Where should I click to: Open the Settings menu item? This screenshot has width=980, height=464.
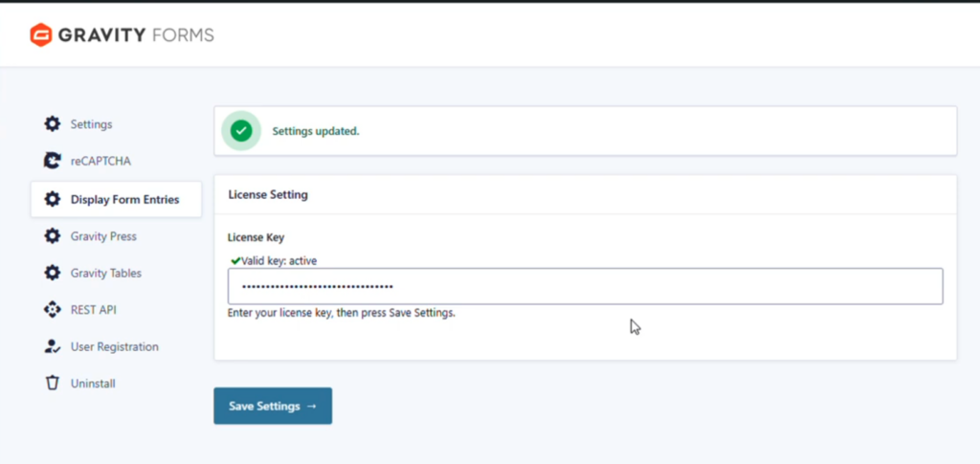pos(91,124)
